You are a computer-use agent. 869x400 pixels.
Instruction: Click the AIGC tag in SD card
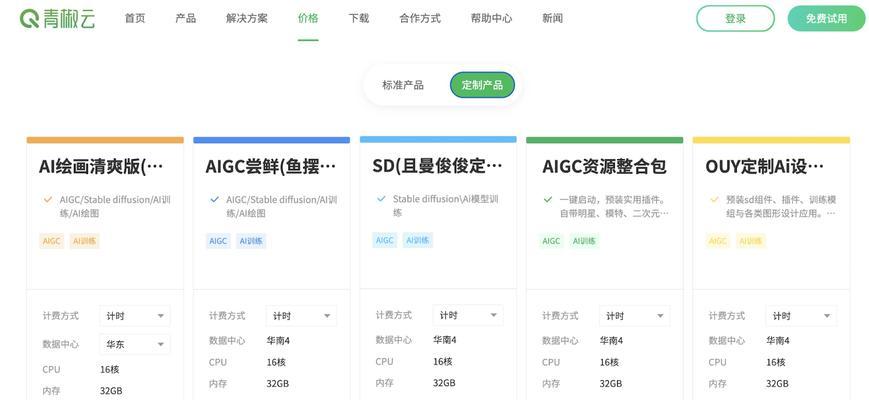[x=385, y=240]
